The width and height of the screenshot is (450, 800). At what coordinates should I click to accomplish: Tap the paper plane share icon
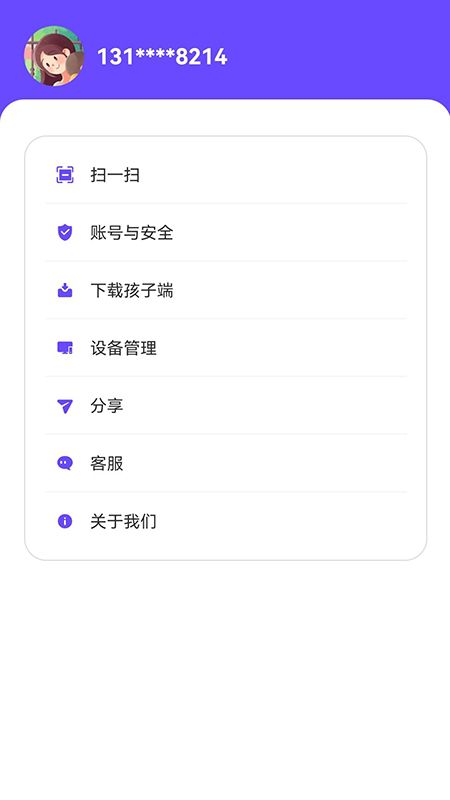(x=65, y=406)
